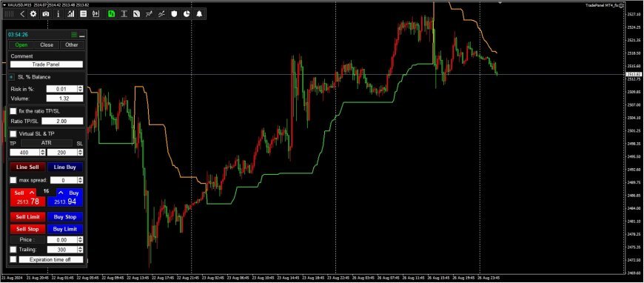Click the shield protection icon

pos(174,14)
